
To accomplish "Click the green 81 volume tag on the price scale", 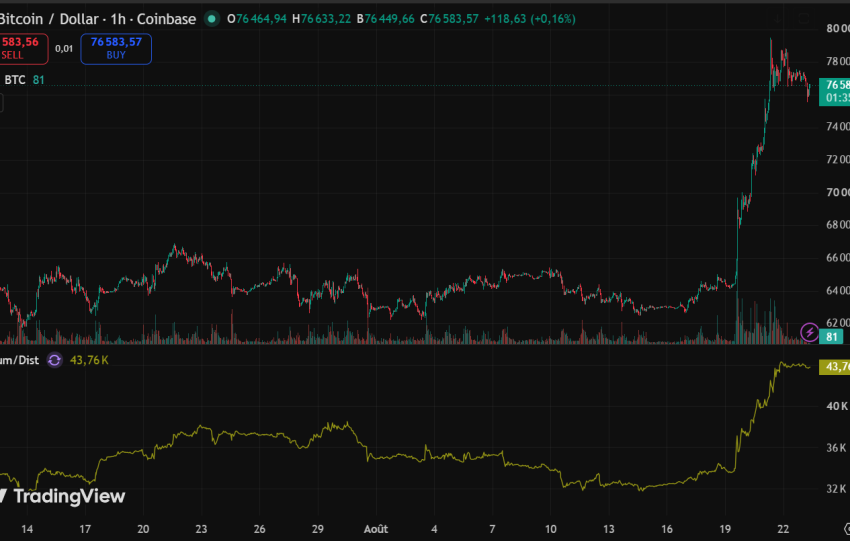I will tap(831, 337).
